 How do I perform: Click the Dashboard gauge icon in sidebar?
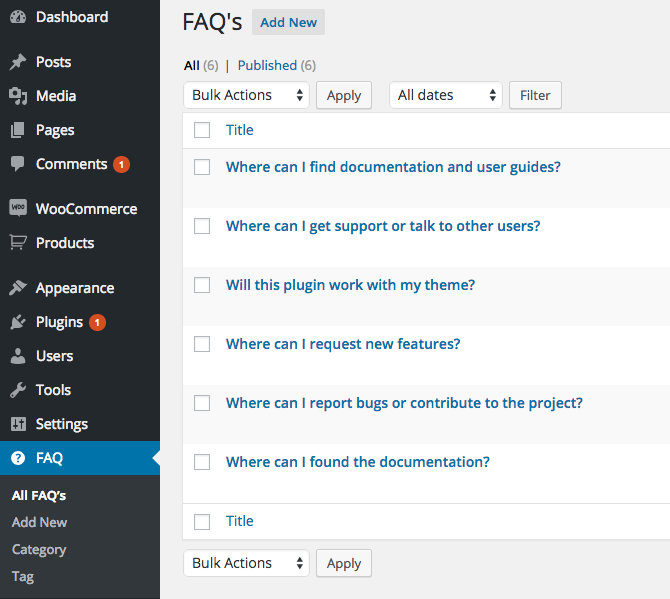pos(18,18)
